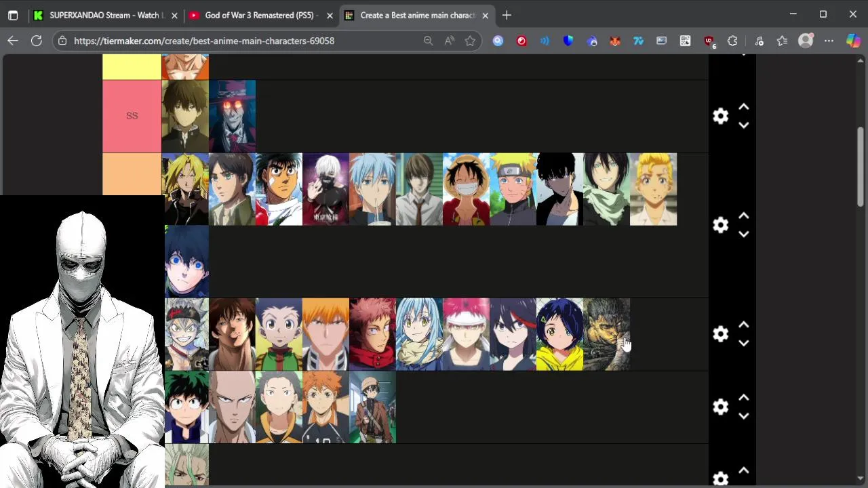The image size is (868, 488).
Task: Move the Luffy and Naruto row down
Action: [743, 235]
